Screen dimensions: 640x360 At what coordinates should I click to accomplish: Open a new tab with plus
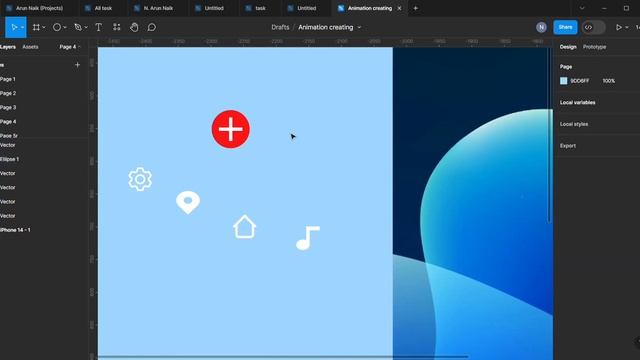[x=416, y=8]
